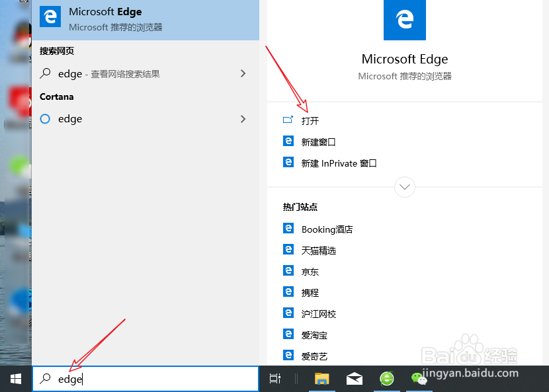Click Edge icon beside 京东
Viewport: 549px width, 392px height.
pos(288,270)
